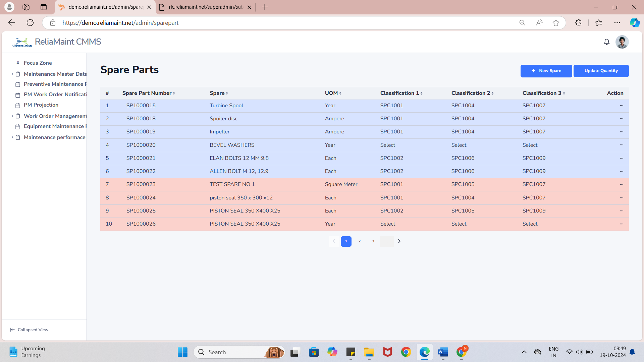
Task: Open Microsoft Word from the taskbar
Action: click(443, 352)
